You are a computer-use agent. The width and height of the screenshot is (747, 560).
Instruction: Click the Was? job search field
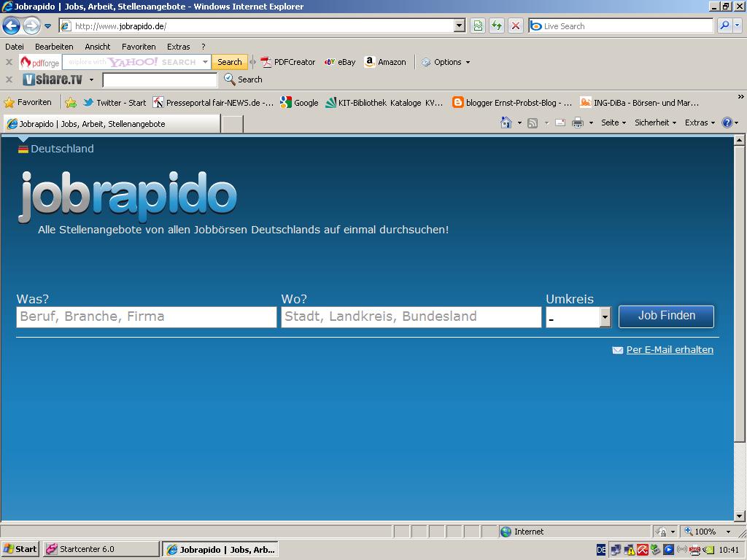pos(146,316)
